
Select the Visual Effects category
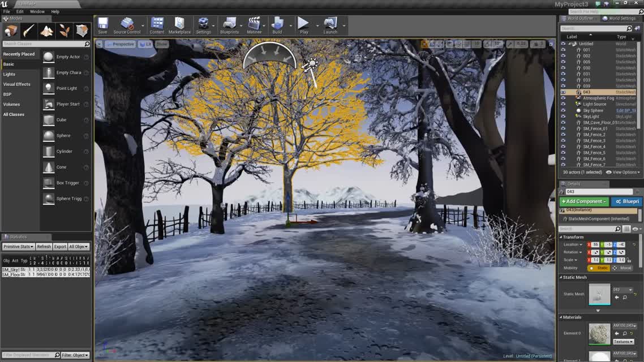(x=16, y=84)
